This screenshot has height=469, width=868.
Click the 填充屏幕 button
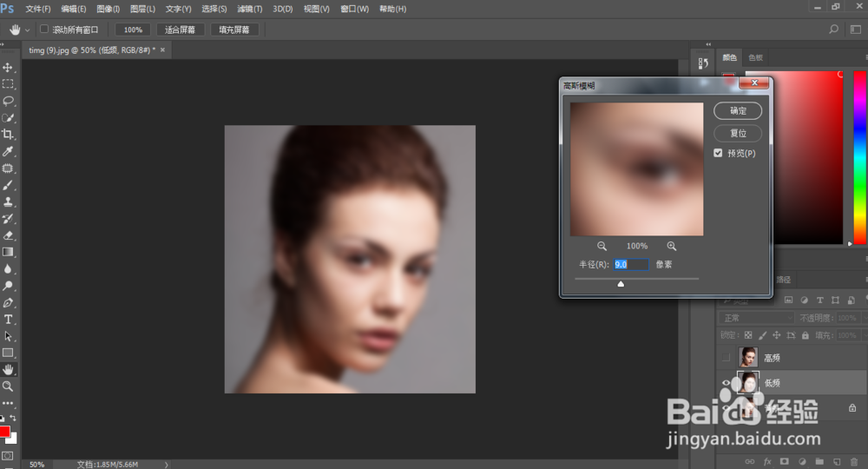(x=234, y=30)
